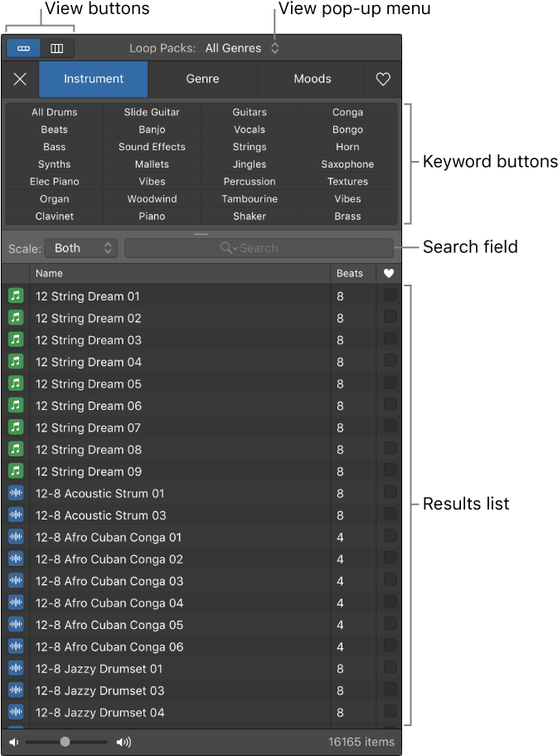The image size is (558, 756).
Task: Click green loop icon for 12 String Dream 08
Action: pos(16,449)
